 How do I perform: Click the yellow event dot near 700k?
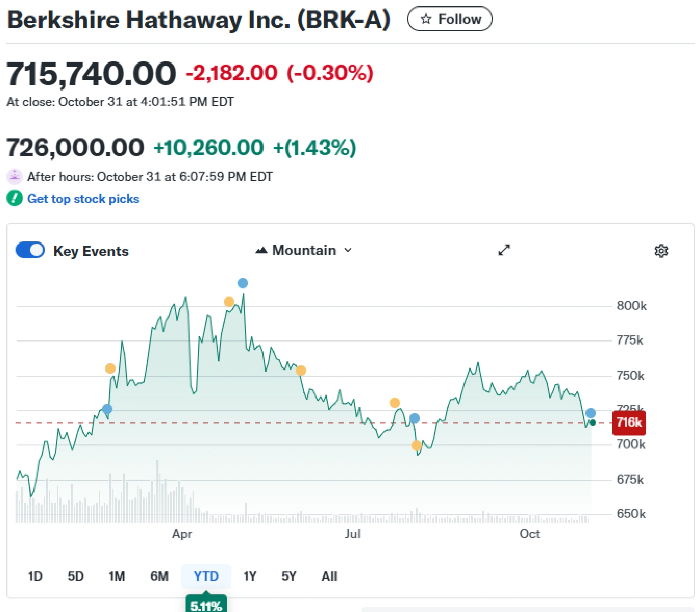click(x=416, y=445)
